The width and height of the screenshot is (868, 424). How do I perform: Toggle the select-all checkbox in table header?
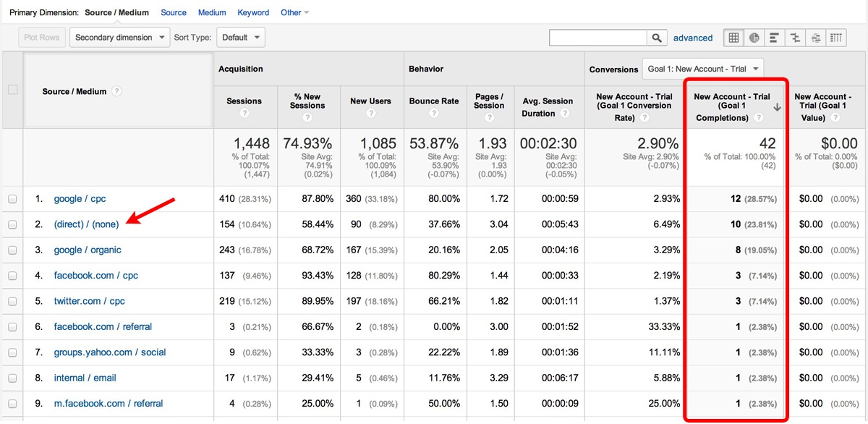click(12, 90)
